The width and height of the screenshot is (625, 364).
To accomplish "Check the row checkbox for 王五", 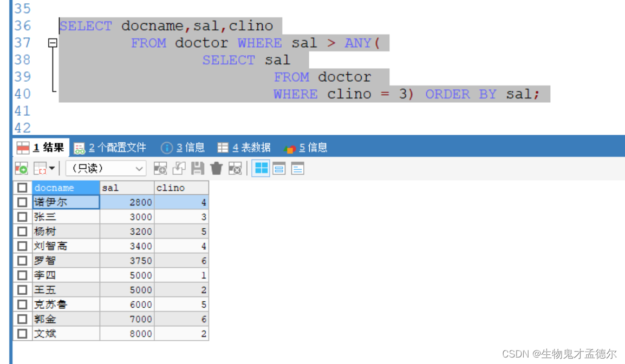I will pos(22,290).
